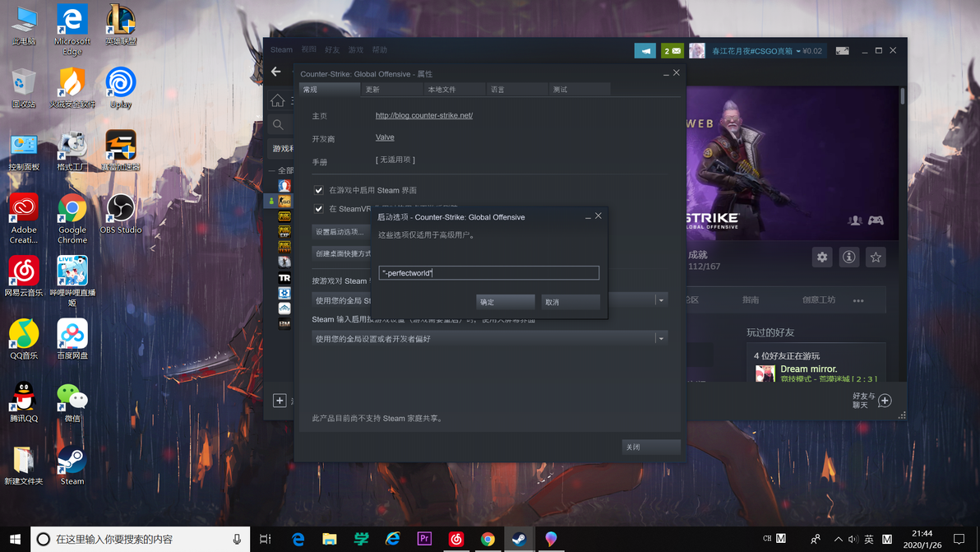Click the taskbar volume icon

click(853, 539)
